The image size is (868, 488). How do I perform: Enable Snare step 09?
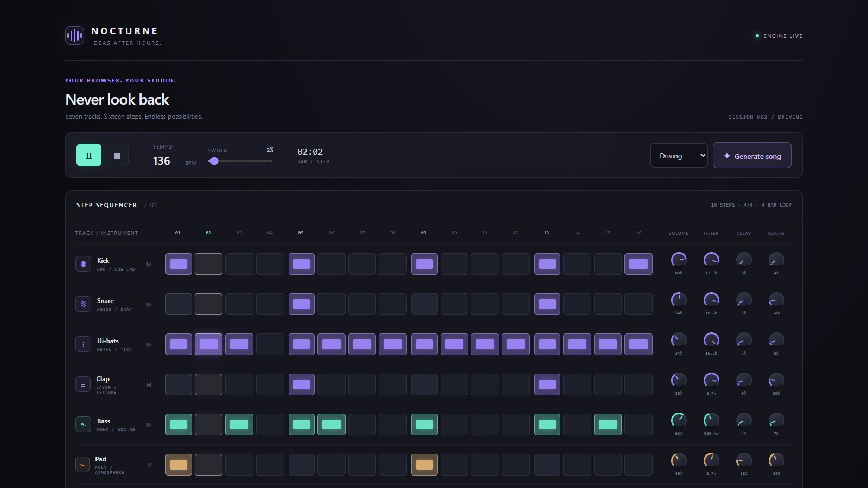[424, 304]
